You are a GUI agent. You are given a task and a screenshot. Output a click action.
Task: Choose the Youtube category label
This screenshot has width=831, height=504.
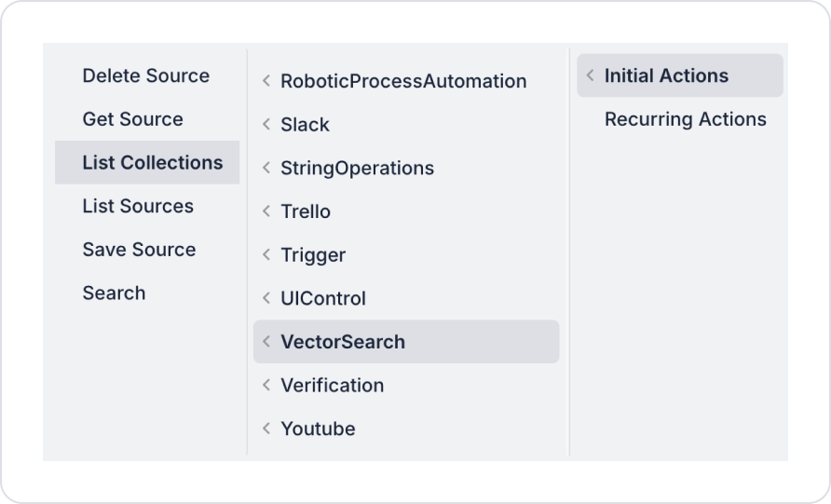318,429
